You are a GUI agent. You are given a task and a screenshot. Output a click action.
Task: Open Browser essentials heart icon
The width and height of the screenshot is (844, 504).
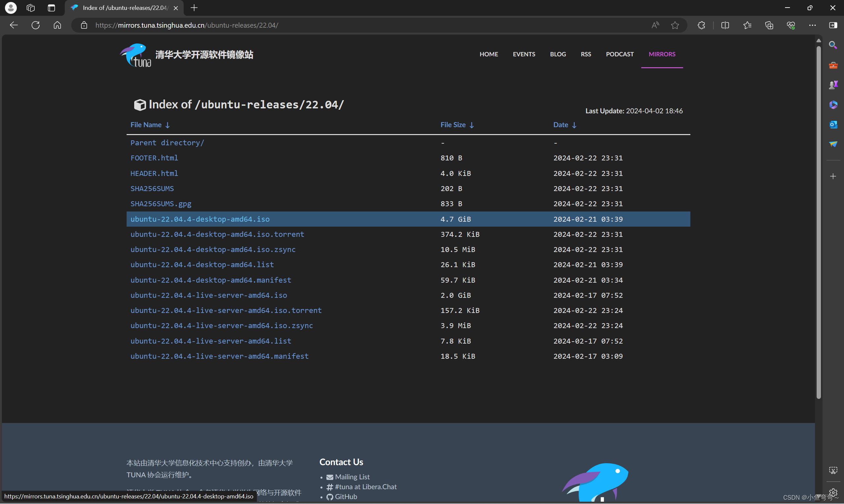pyautogui.click(x=791, y=25)
